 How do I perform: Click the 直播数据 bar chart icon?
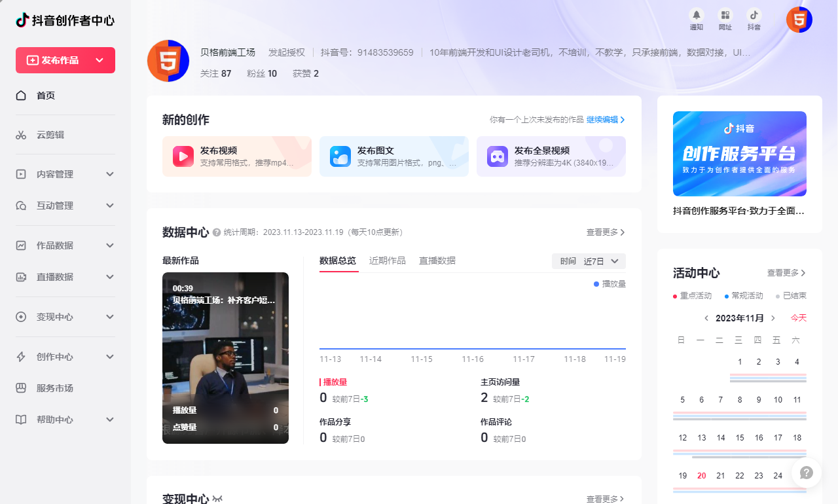21,277
